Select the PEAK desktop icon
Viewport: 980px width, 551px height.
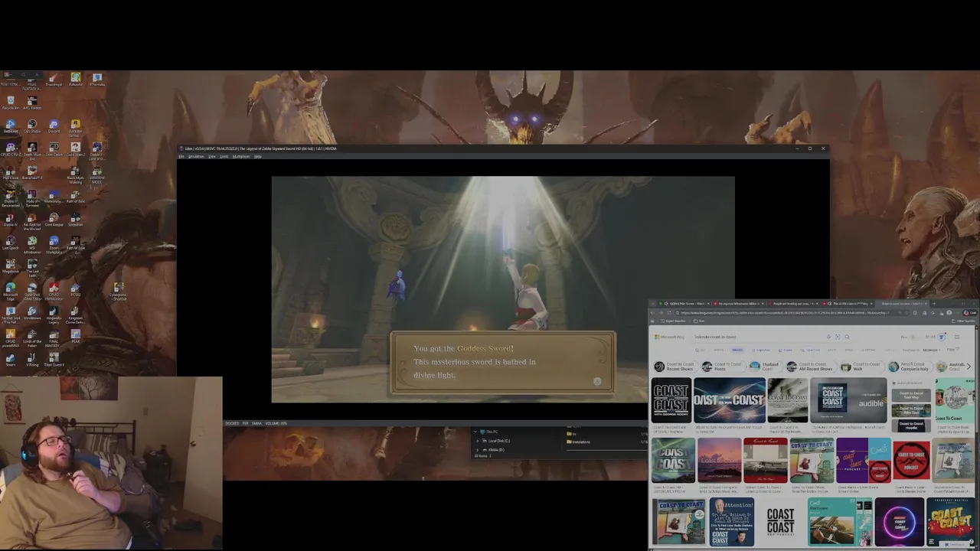(x=76, y=337)
